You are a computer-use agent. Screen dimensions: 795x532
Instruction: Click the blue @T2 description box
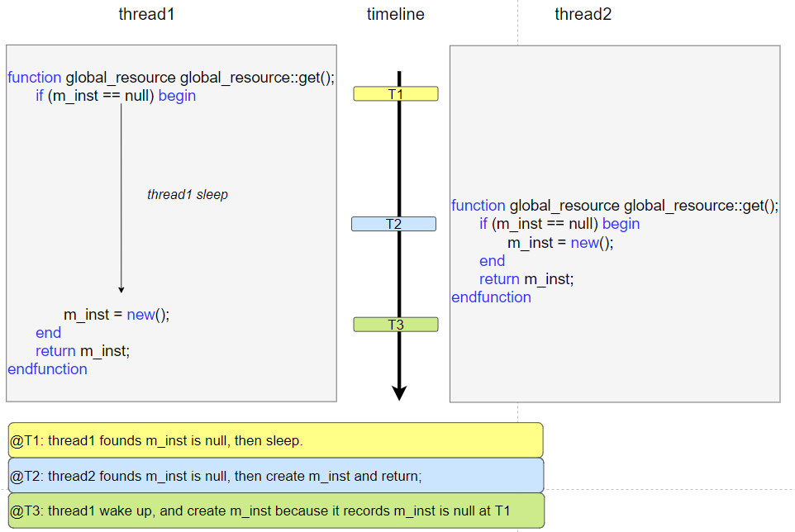[x=276, y=476]
